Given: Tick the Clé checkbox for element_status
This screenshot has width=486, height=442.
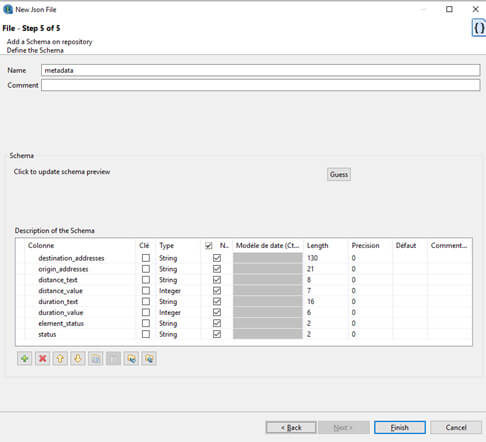Looking at the screenshot, I should pos(146,323).
